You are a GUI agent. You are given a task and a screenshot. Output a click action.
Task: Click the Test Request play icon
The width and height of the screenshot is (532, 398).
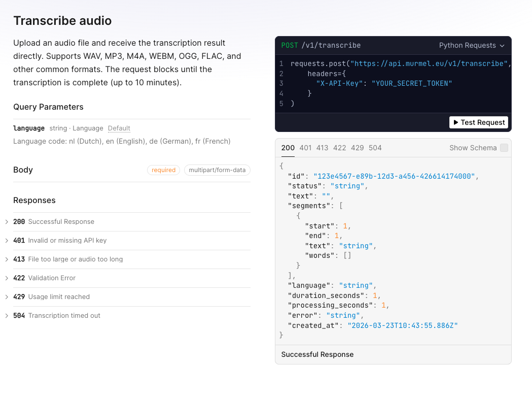[455, 122]
